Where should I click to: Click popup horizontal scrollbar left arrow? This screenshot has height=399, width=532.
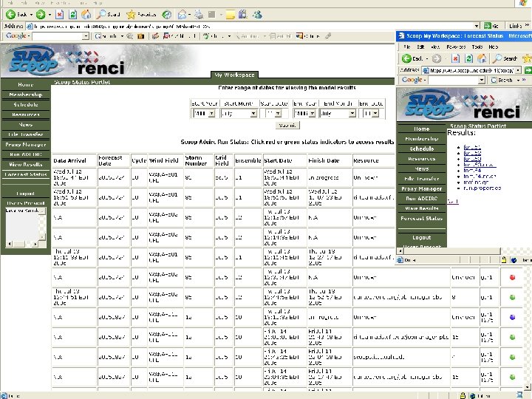pos(400,250)
